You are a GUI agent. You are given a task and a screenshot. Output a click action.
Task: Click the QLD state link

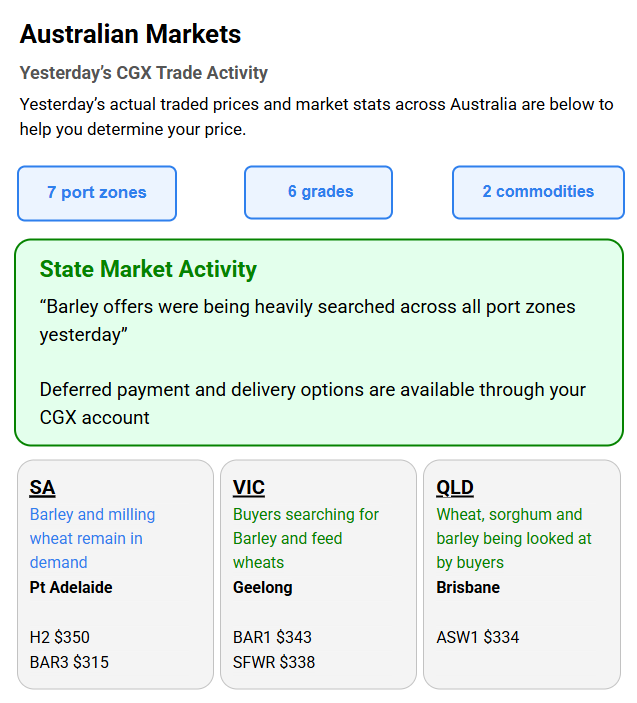(455, 488)
